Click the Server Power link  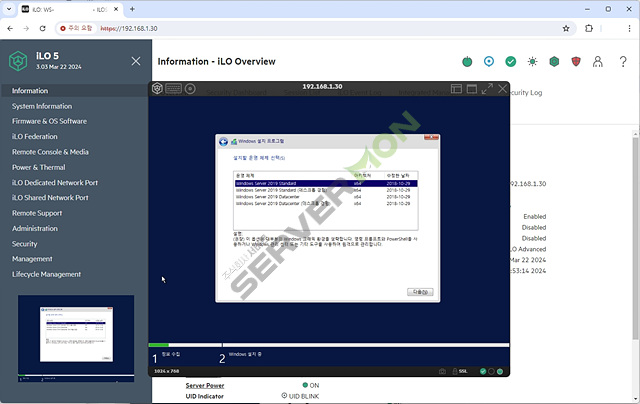pyautogui.click(x=204, y=385)
